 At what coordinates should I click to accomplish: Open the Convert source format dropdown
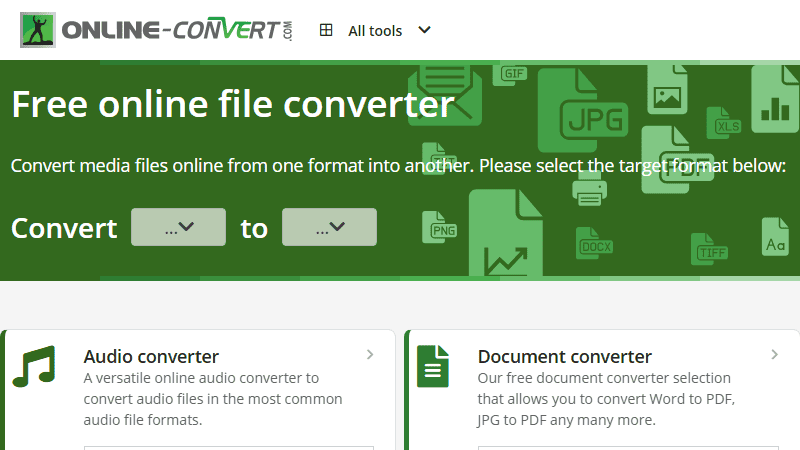[179, 227]
